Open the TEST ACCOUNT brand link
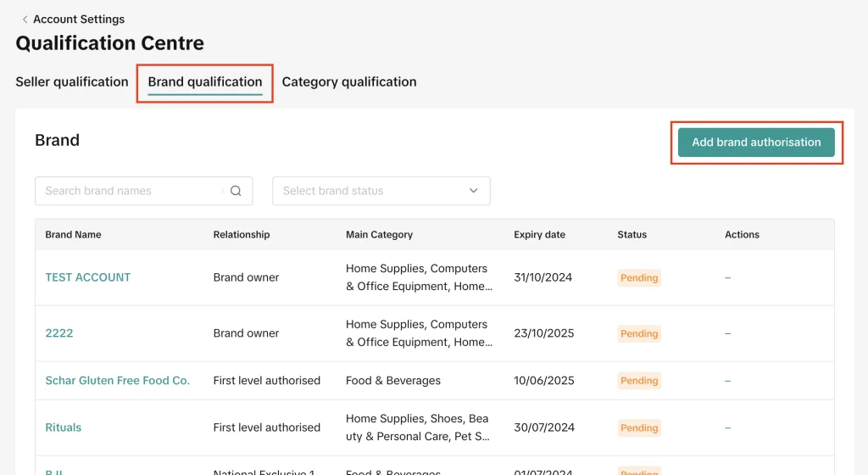Image resolution: width=868 pixels, height=475 pixels. (x=88, y=277)
